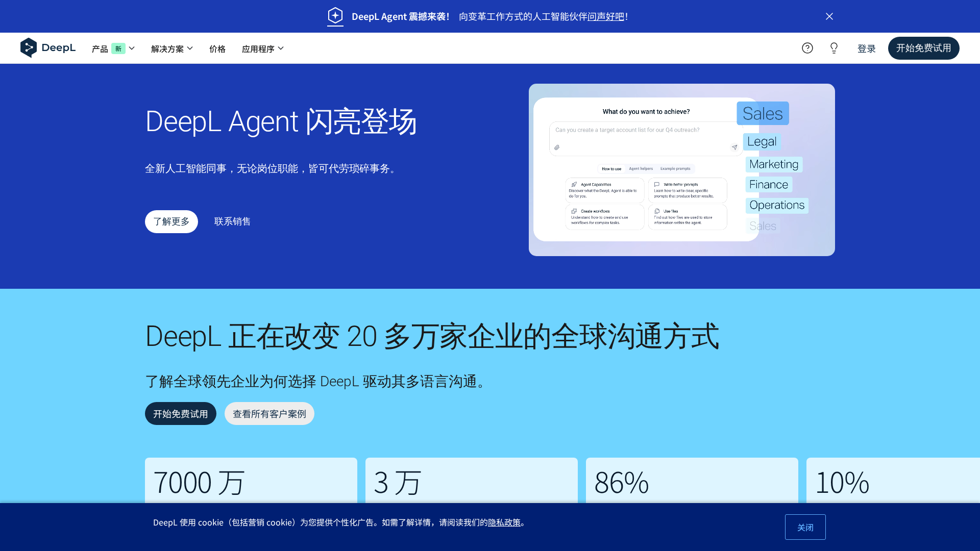This screenshot has height=551, width=980.
Task: Expand the 解决方案 dropdown menu
Action: [172, 48]
